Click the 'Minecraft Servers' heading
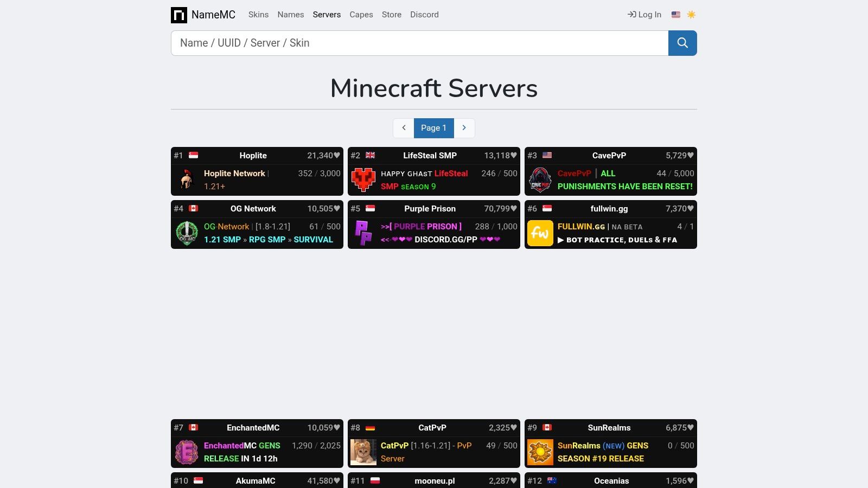The image size is (868, 488). pos(434,88)
